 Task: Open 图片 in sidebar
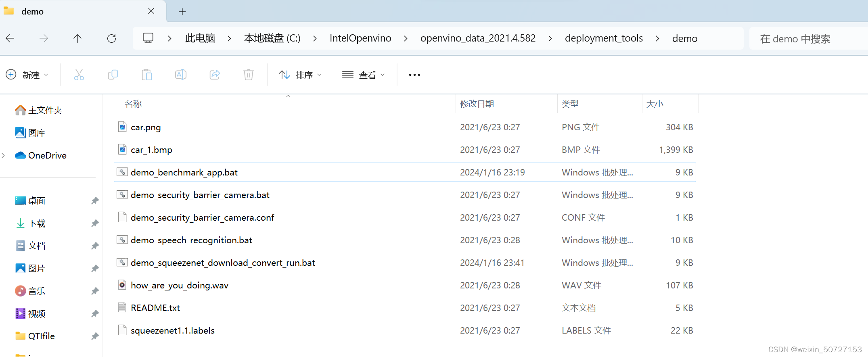click(x=30, y=268)
